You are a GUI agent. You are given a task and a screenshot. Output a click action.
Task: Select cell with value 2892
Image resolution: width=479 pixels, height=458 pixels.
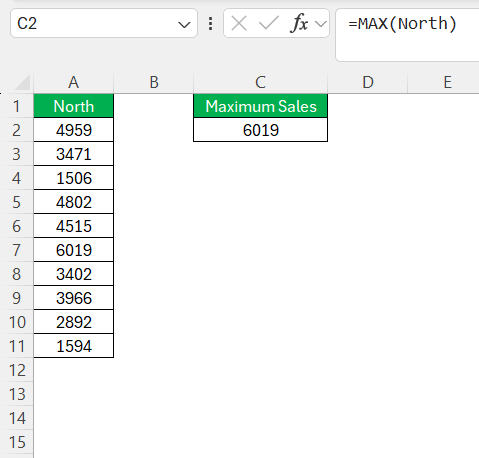74,322
